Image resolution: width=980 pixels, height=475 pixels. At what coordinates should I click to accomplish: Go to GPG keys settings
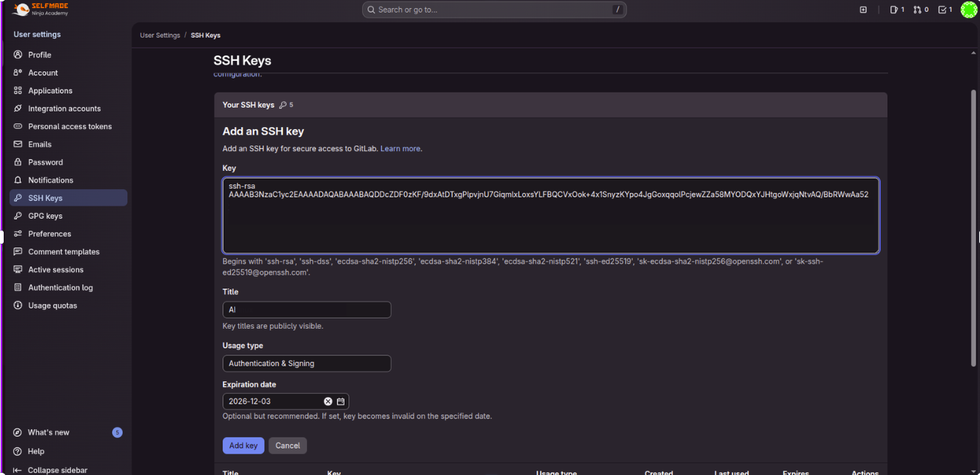pyautogui.click(x=45, y=216)
